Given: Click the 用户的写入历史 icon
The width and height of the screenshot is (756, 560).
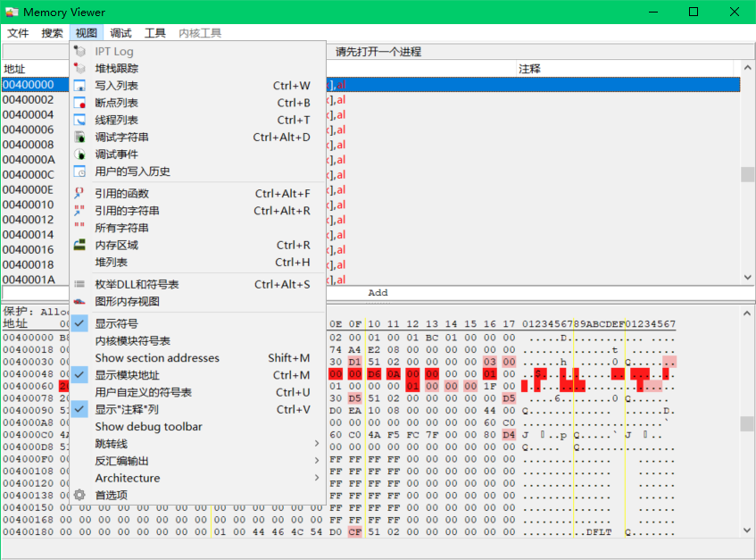Looking at the screenshot, I should [80, 171].
